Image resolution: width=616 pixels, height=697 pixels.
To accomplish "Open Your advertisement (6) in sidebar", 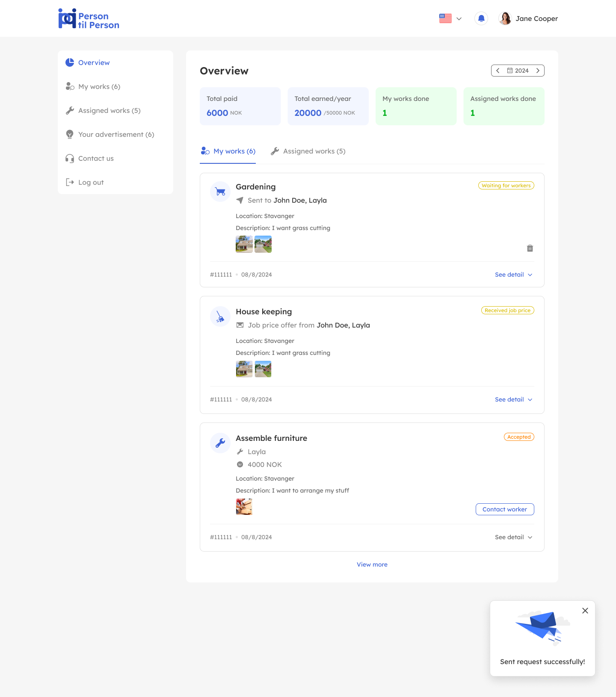I will [x=116, y=134].
